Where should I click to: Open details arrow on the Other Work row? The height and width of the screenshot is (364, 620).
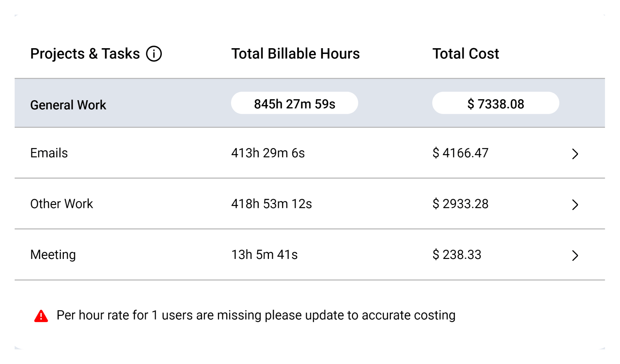point(575,205)
